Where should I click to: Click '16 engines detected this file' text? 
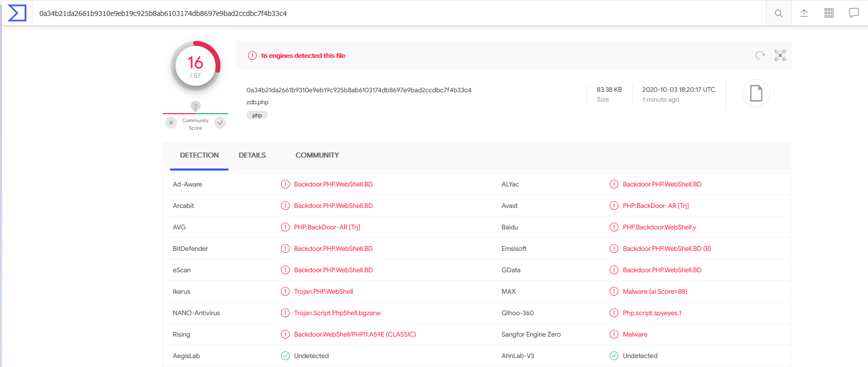303,55
